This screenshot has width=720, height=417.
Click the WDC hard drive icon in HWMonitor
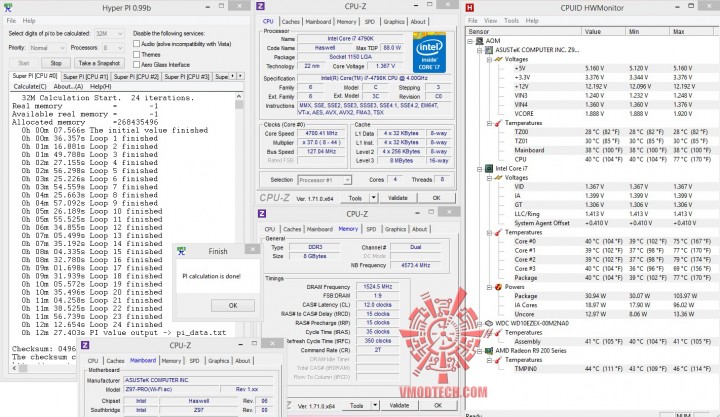click(489, 323)
